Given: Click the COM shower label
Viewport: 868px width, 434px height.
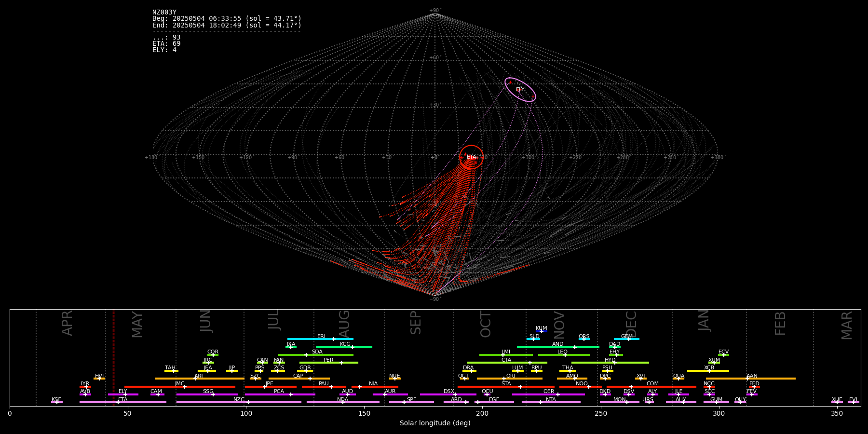Looking at the screenshot, I should (652, 384).
